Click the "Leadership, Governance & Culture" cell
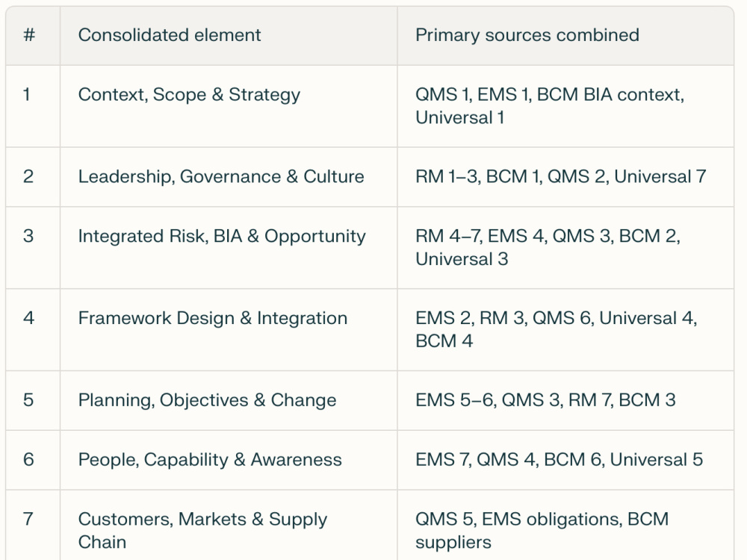747x560 pixels. click(x=229, y=177)
